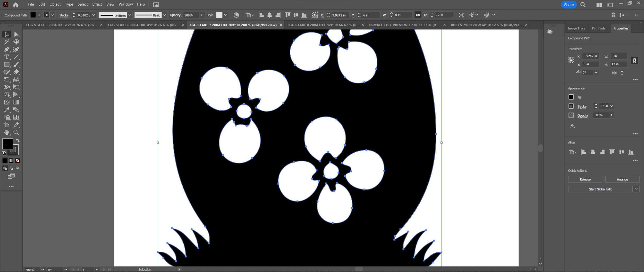Choose the Direct Selection tool
This screenshot has height=272, width=644.
tap(16, 34)
